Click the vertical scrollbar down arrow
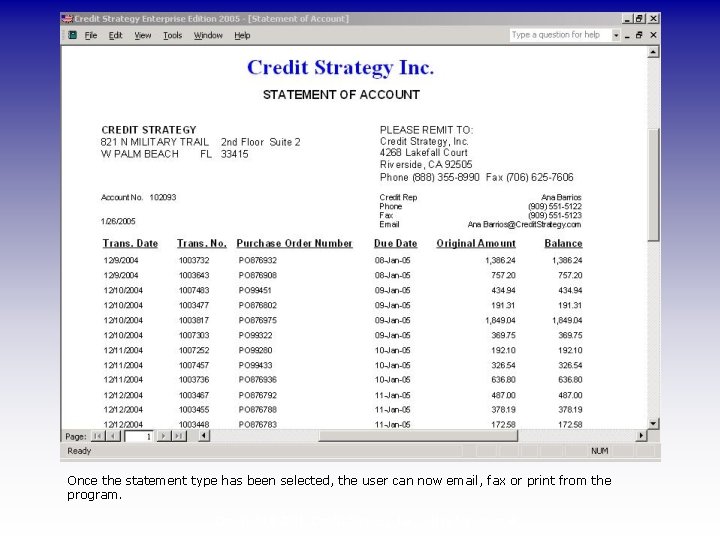 tap(653, 423)
